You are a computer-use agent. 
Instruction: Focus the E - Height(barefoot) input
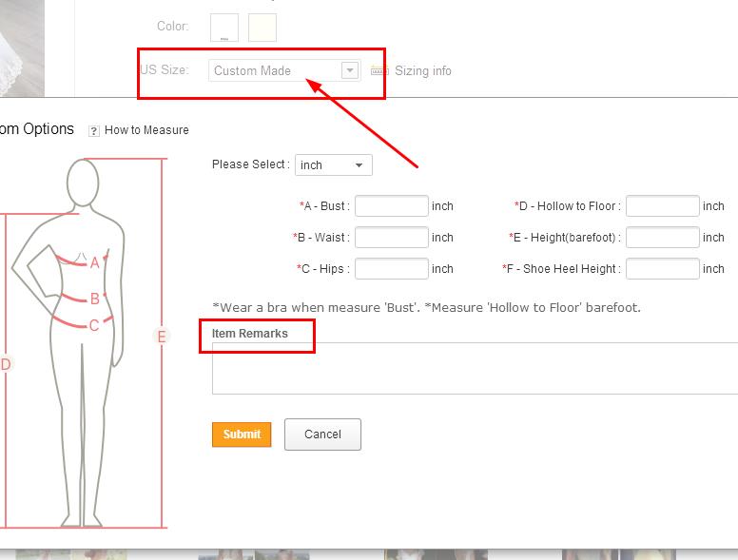point(662,238)
